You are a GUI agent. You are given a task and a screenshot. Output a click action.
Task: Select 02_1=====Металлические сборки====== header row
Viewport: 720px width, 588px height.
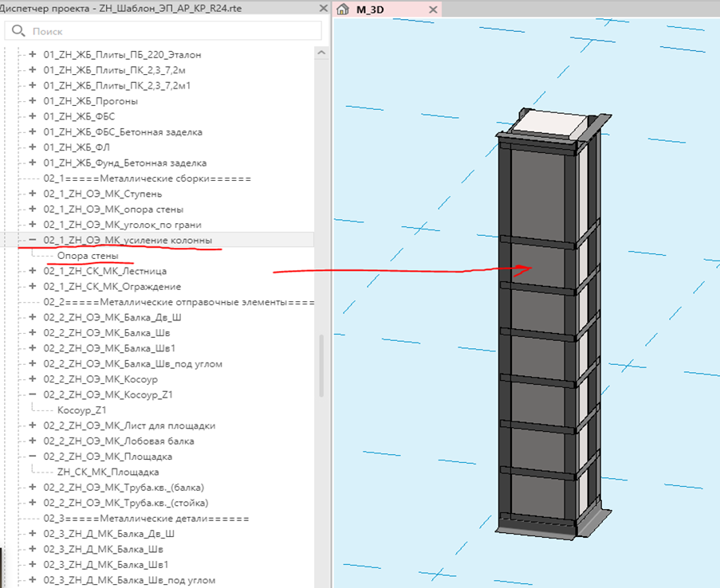[x=148, y=178]
